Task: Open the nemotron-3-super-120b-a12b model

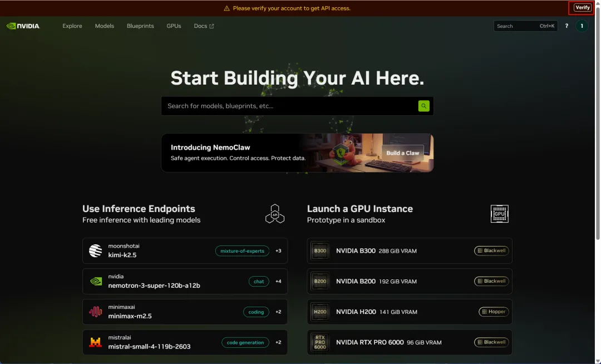Action: (x=185, y=281)
